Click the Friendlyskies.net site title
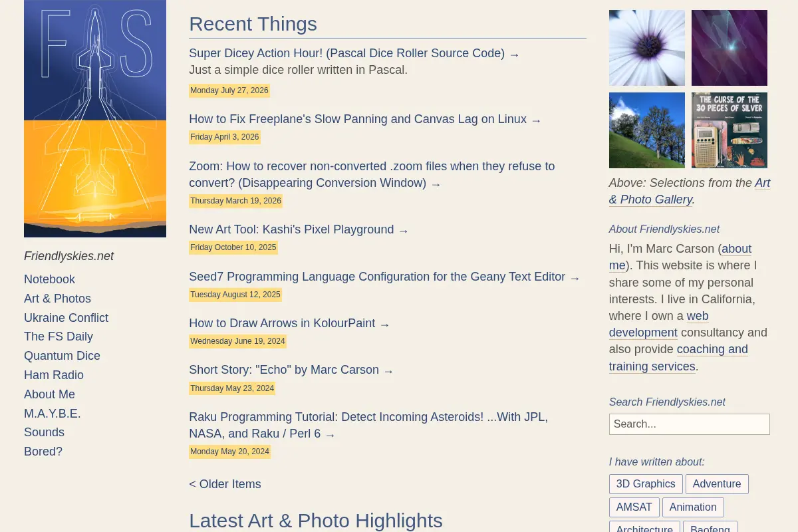The image size is (798, 532). (x=68, y=256)
